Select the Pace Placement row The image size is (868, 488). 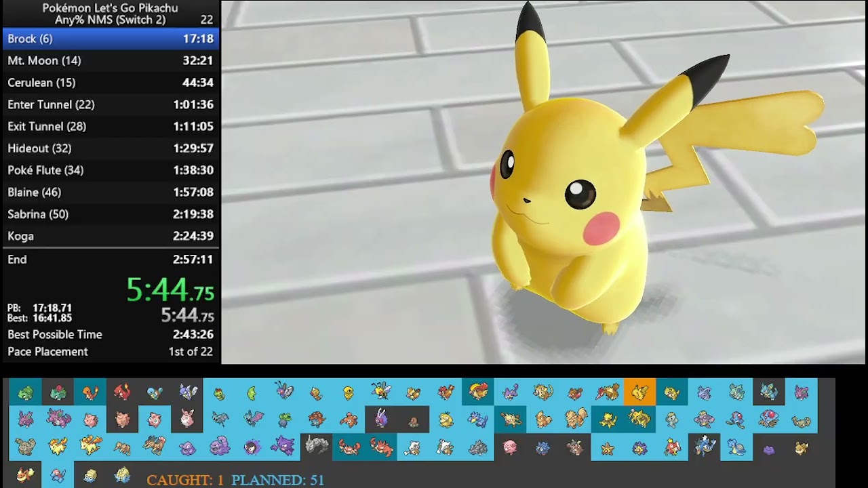[x=111, y=352]
